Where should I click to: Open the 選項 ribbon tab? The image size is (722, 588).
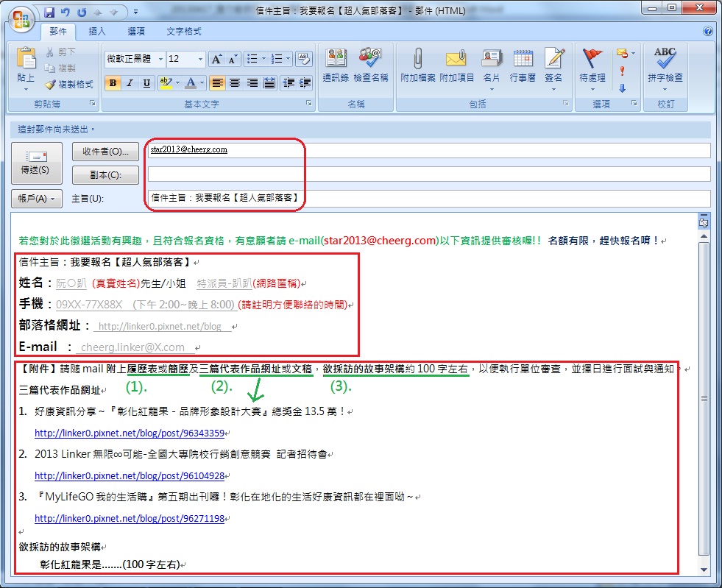click(136, 32)
